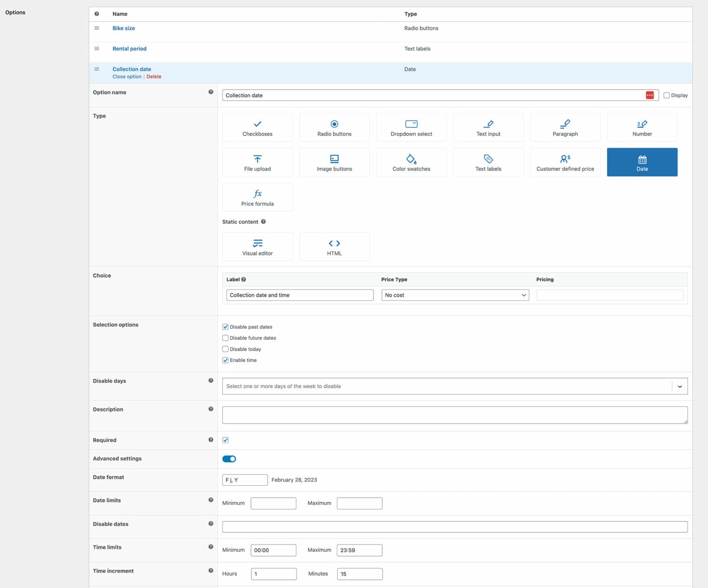This screenshot has height=588, width=708.
Task: Open the Visual editor static content
Action: (x=257, y=246)
